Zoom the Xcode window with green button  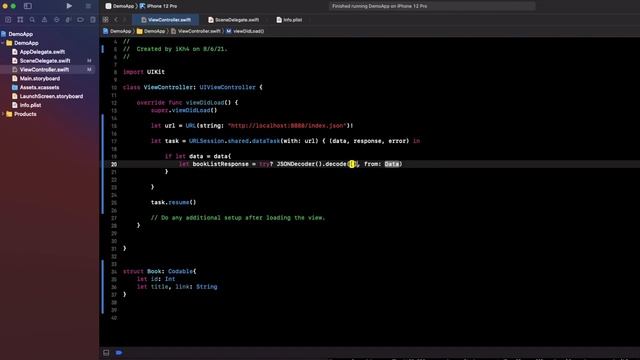pyautogui.click(x=13, y=6)
